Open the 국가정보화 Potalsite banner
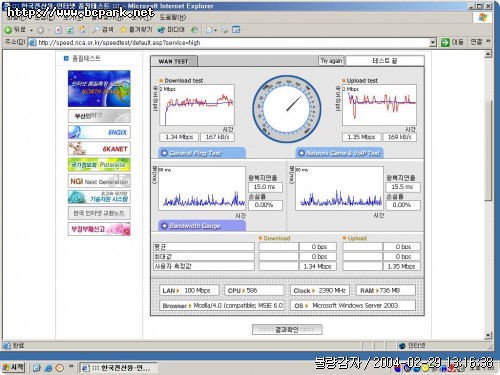Viewport: 500px width, 375px height. coord(99,165)
